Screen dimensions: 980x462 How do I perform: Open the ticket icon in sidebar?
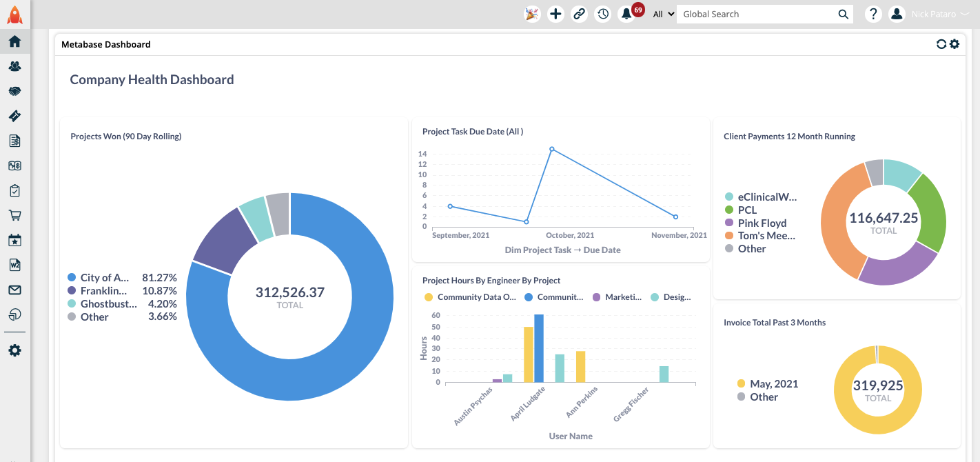coord(14,116)
